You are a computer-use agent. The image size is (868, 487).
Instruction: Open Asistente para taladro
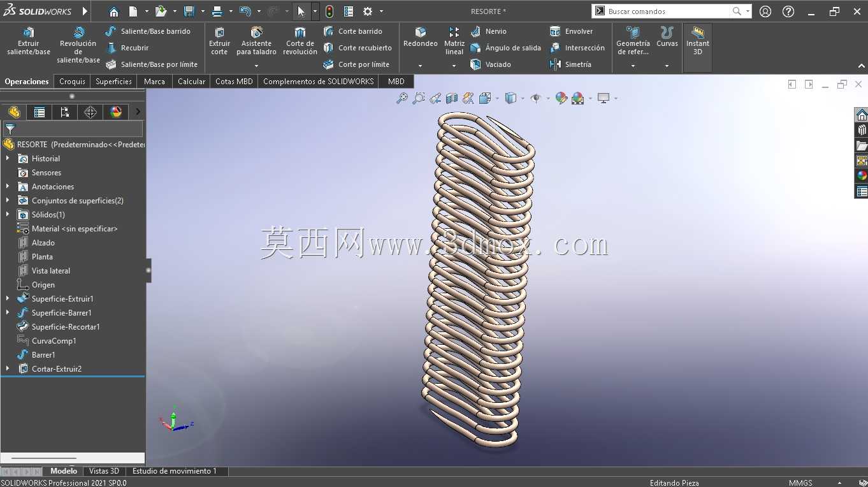(x=256, y=41)
